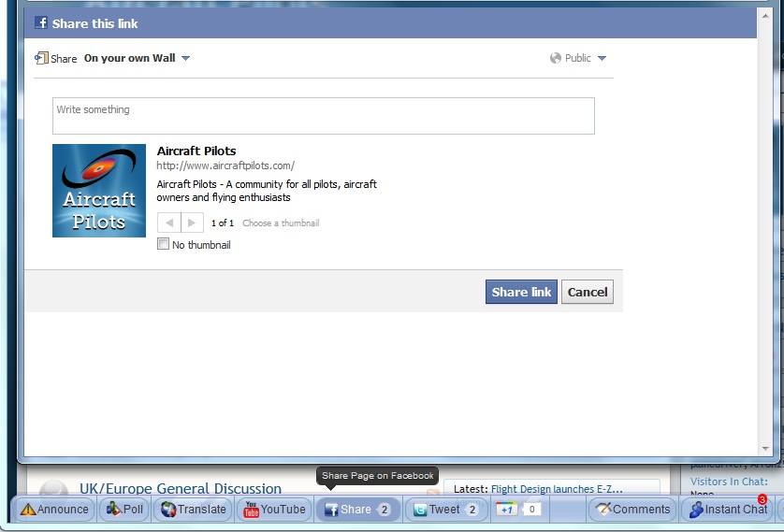
Task: Click the Comments pencil icon
Action: pos(603,509)
